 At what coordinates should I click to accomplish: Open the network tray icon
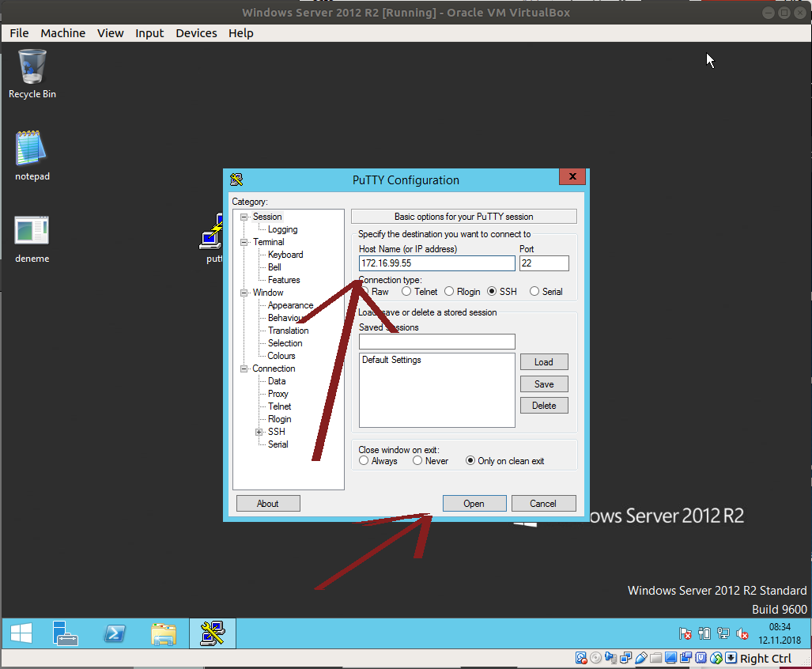pyautogui.click(x=723, y=633)
